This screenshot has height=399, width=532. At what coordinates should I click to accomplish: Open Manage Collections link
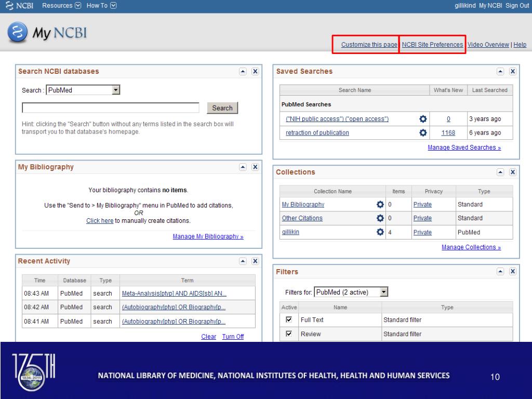(x=471, y=247)
